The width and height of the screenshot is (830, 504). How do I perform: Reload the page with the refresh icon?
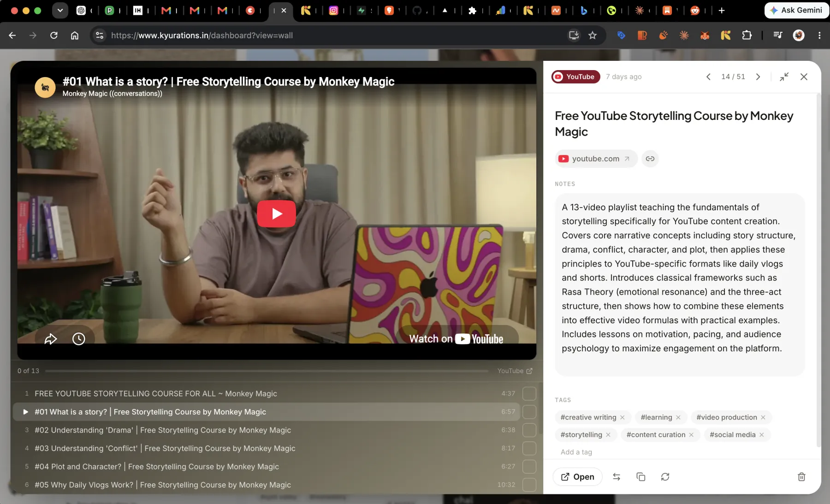pos(54,35)
